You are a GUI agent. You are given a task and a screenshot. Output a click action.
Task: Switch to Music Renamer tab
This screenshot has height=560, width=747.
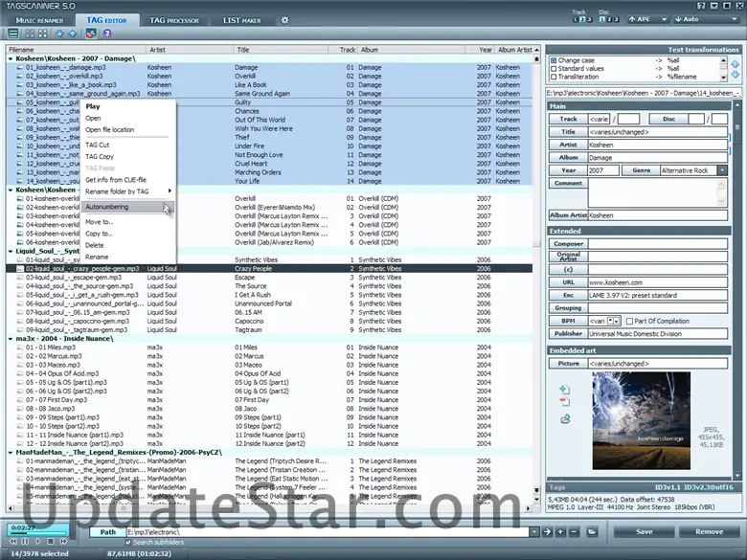tap(39, 20)
